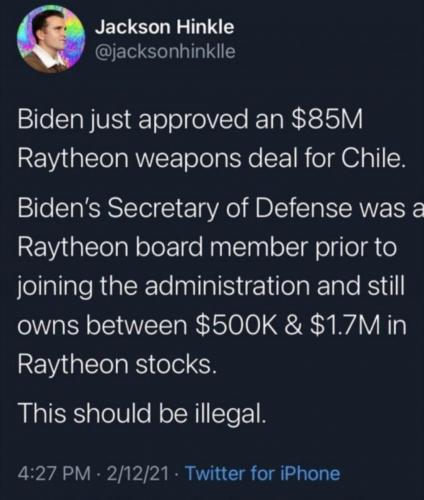This screenshot has width=424, height=500.
Task: Click the display name Jackson Hinkle
Action: (165, 27)
